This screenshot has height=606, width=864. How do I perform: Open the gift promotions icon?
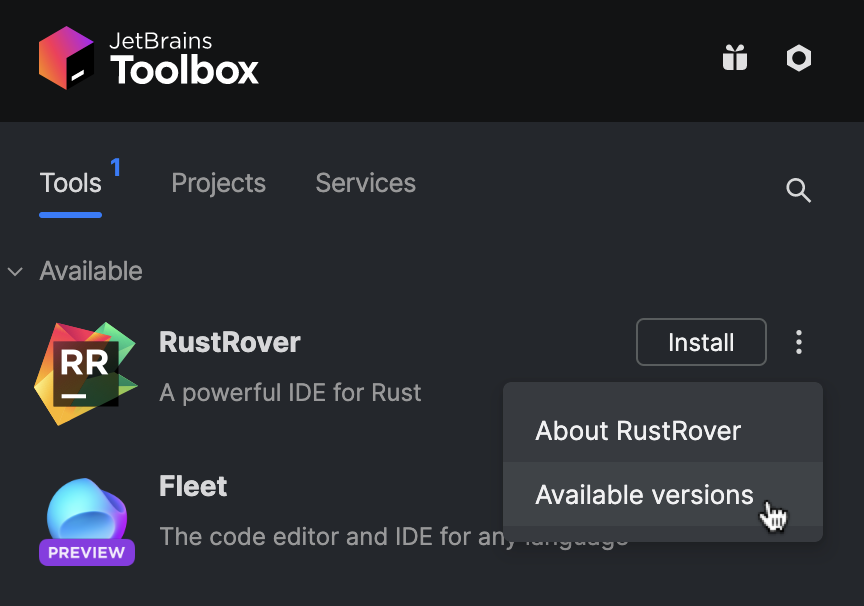(735, 58)
